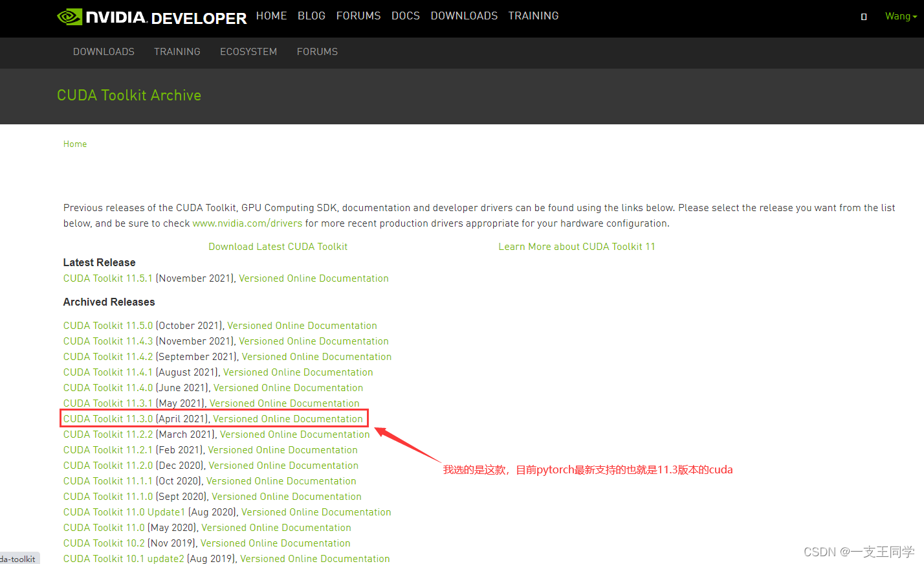Screen dimensions: 924x564
Task: Open CUDA Toolkit 11.5.0 link
Action: tap(108, 326)
